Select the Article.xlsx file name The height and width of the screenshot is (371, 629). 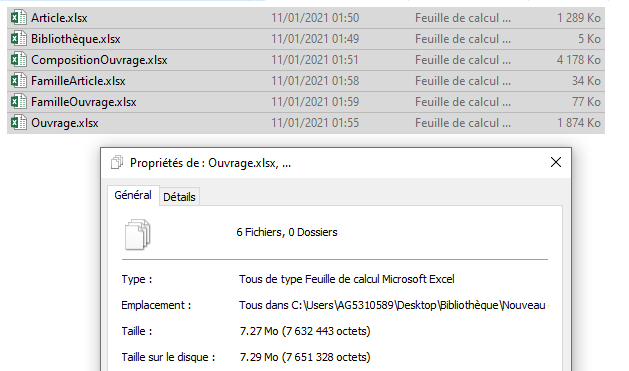59,18
